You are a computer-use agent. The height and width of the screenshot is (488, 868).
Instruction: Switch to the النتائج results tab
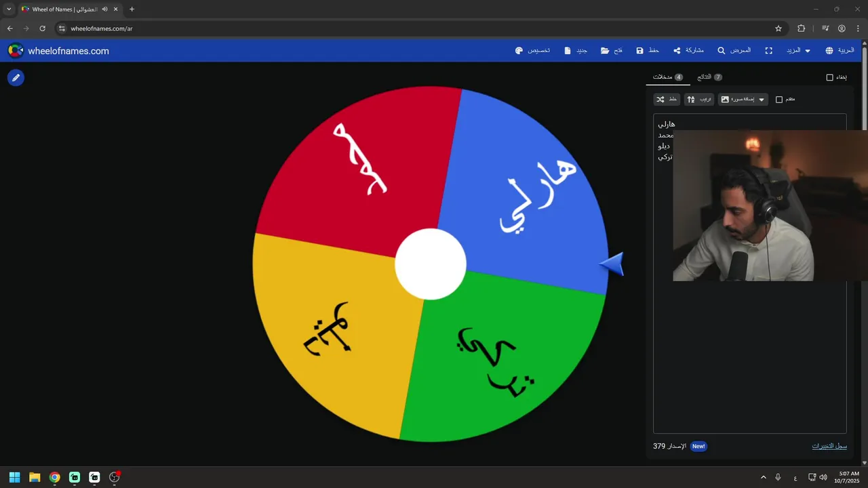pyautogui.click(x=709, y=77)
